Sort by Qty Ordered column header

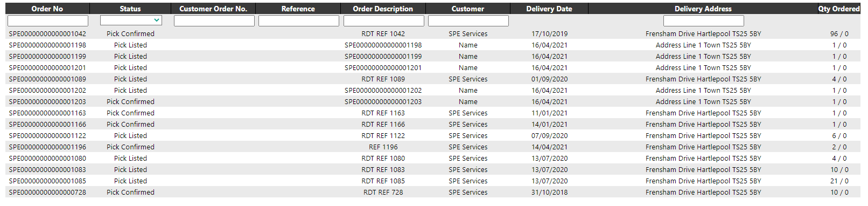point(839,9)
